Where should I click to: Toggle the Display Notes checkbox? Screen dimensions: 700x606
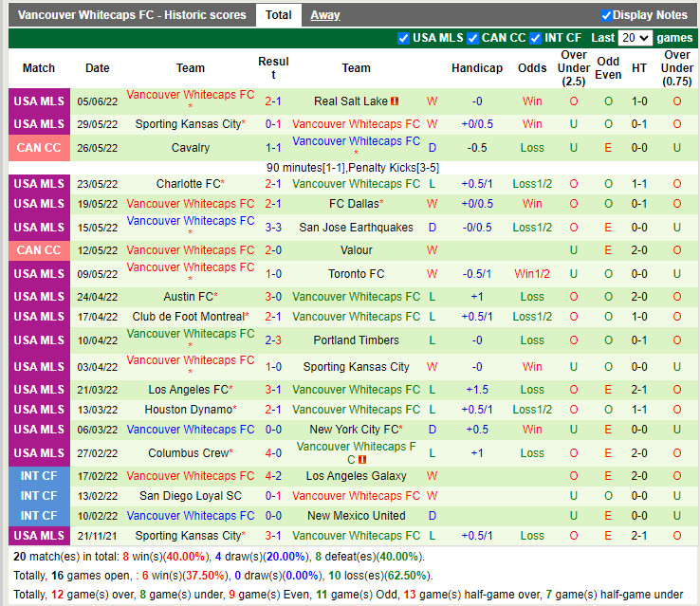point(607,15)
